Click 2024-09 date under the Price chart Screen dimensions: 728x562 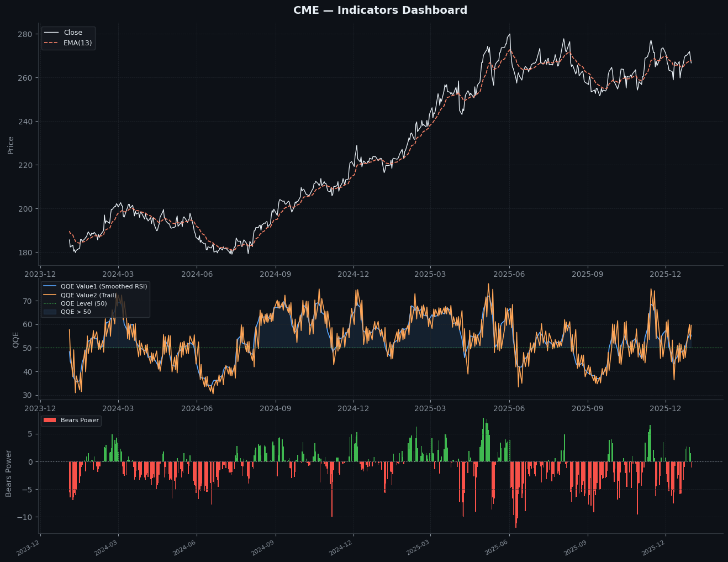point(275,274)
